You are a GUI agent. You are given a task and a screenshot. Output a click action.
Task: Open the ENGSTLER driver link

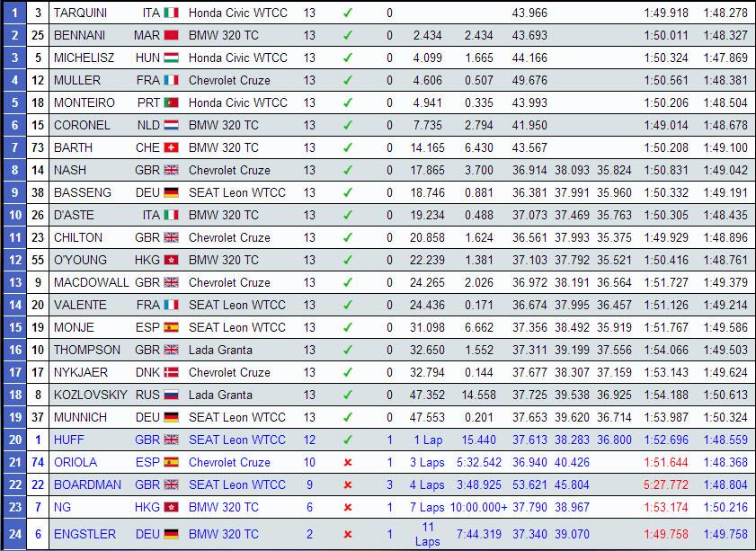coord(84,534)
